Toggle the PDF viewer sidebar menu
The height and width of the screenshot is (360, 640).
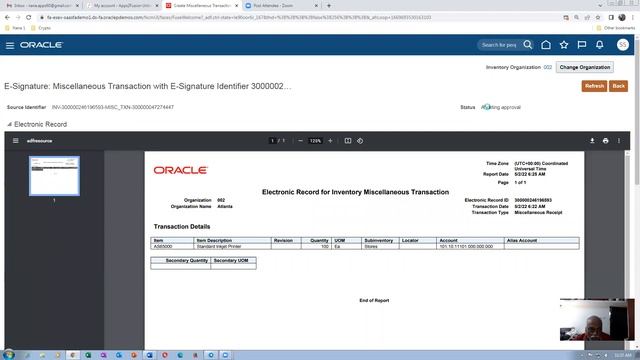coord(16,141)
